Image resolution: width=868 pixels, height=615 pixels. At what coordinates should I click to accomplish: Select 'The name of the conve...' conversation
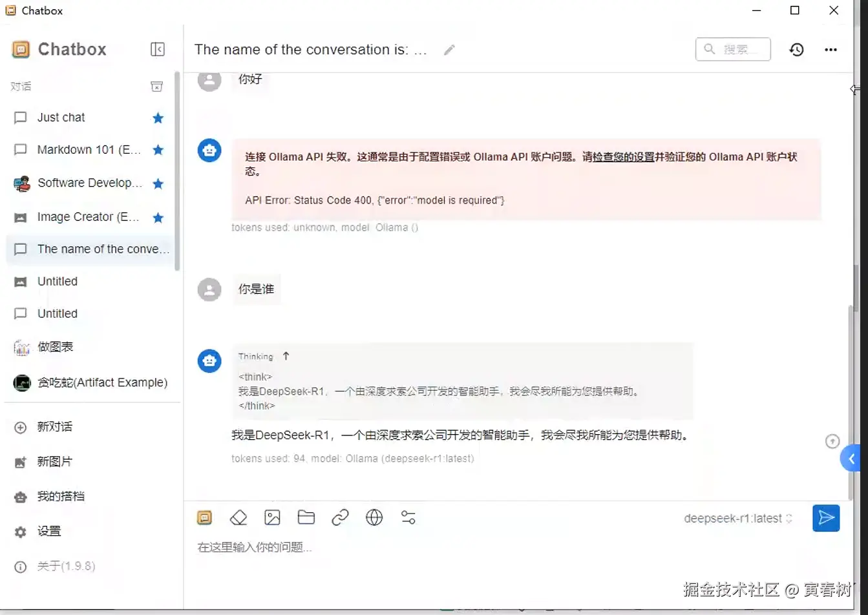[x=90, y=249]
